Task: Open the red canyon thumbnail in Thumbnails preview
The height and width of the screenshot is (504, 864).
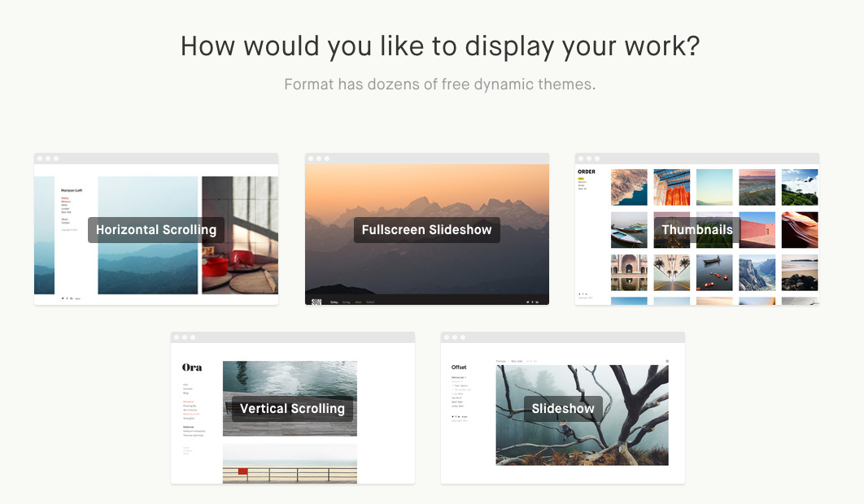Action: (x=800, y=230)
